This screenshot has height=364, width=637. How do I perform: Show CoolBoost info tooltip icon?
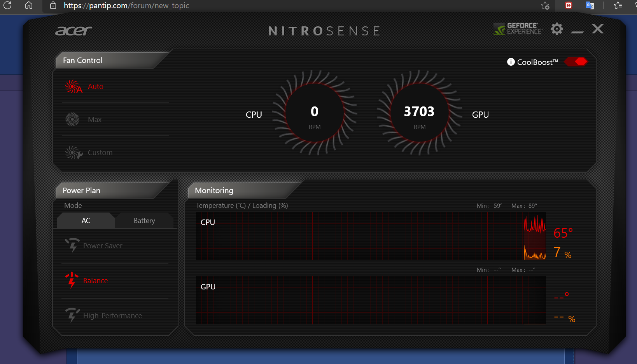tap(511, 62)
